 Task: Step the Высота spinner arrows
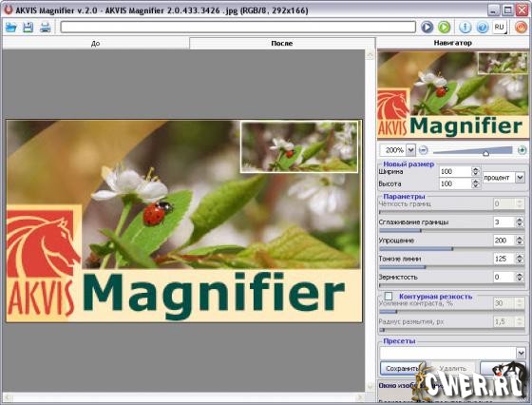(476, 183)
